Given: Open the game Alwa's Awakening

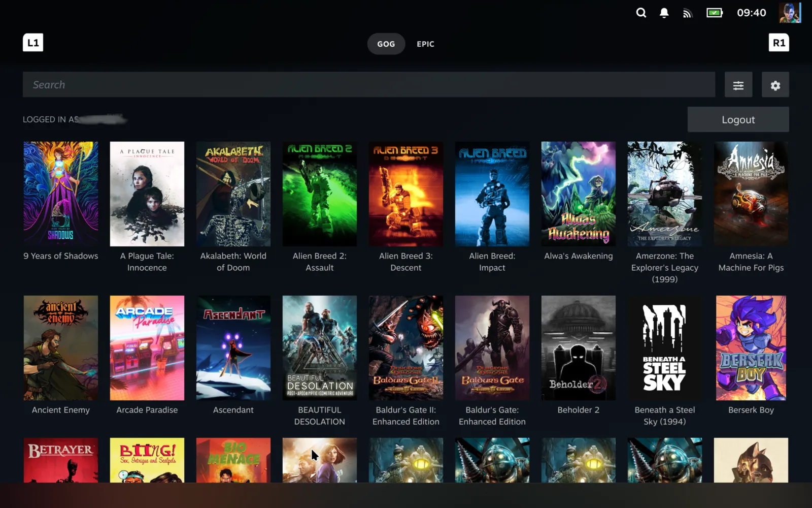Looking at the screenshot, I should 578,194.
